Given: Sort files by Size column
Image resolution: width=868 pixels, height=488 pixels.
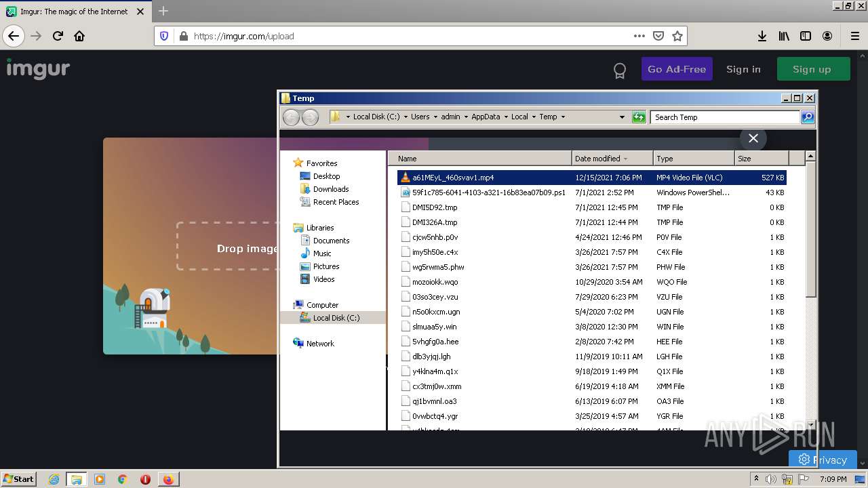Looking at the screenshot, I should coord(762,159).
